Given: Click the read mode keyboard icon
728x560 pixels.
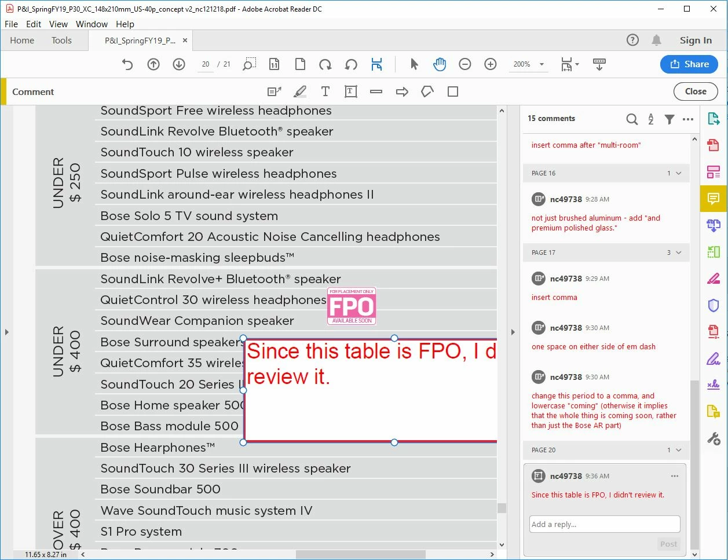Looking at the screenshot, I should [x=599, y=64].
